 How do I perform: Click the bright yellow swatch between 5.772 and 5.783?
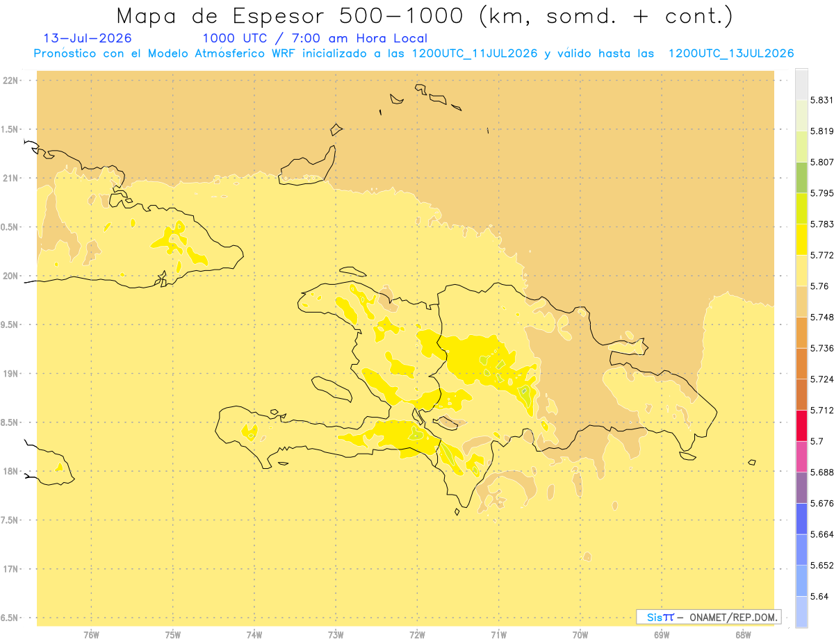(x=801, y=239)
